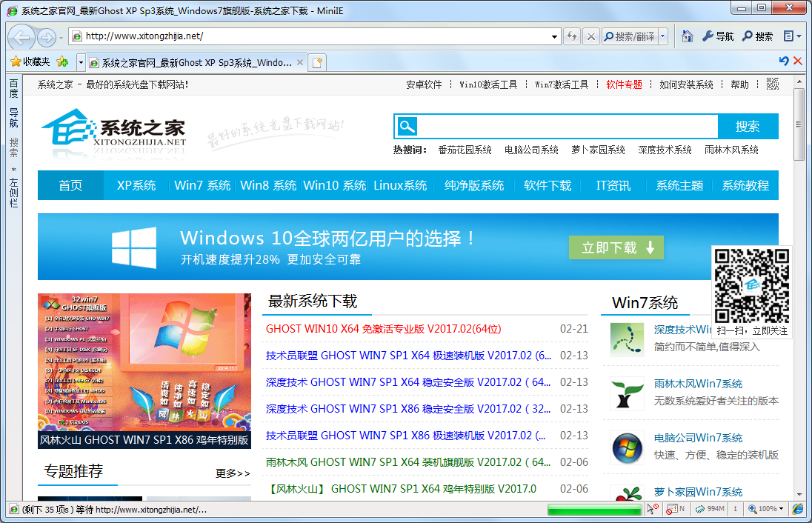
Task: Click the 搜索 magnifier search icon
Action: pyautogui.click(x=746, y=36)
